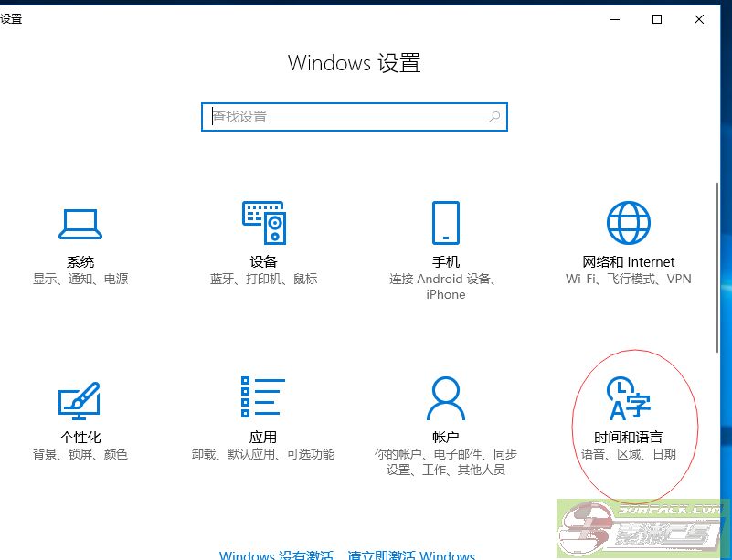The width and height of the screenshot is (732, 560).
Task: Select the 卸载、默认应用、可选功能 description
Action: pyautogui.click(x=263, y=454)
